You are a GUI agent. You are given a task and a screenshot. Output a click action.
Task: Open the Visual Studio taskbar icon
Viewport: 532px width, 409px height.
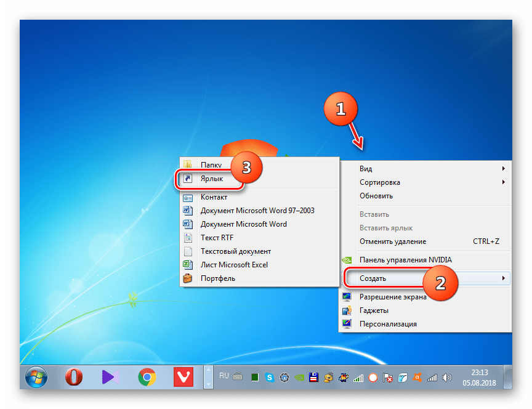(x=110, y=377)
